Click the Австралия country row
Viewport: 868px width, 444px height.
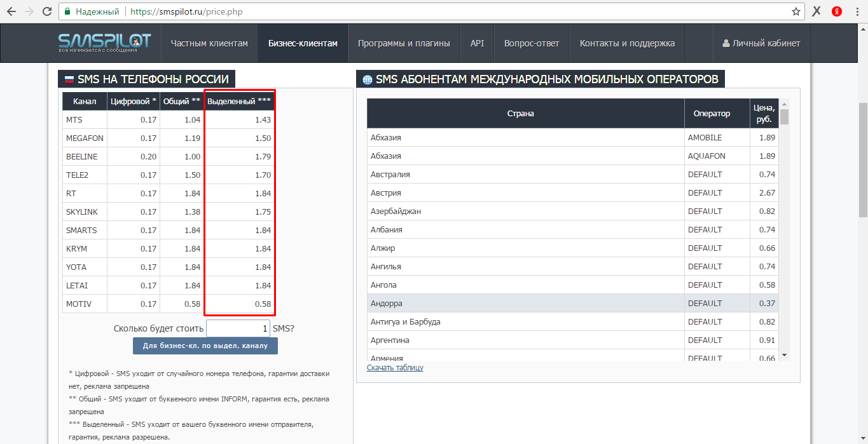(573, 174)
